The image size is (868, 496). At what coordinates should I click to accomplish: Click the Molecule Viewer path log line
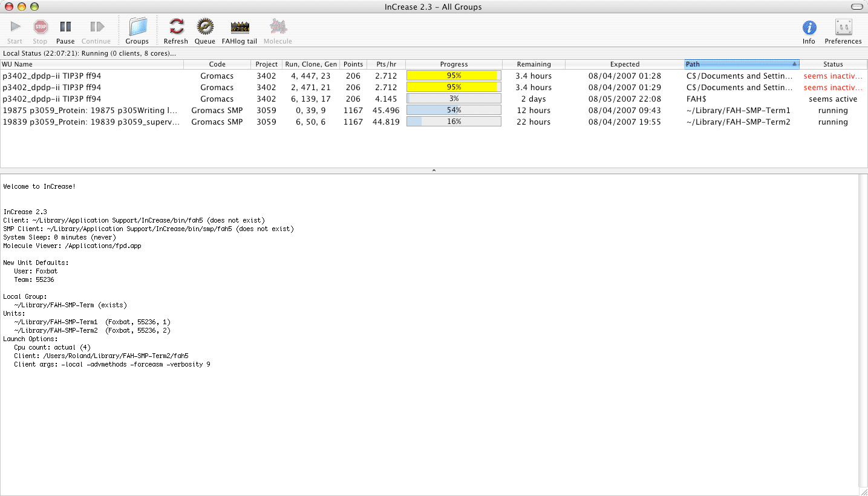[x=72, y=246]
